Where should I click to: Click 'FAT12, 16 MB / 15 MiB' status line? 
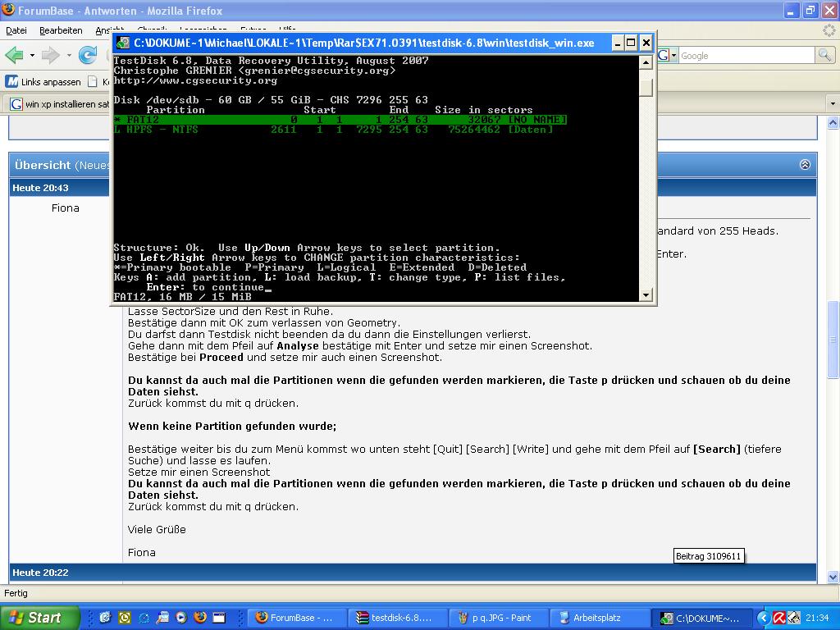coord(183,297)
